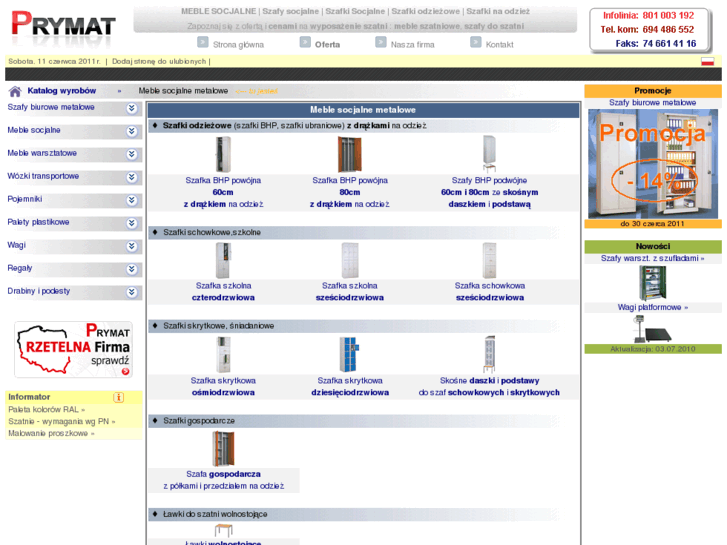Expand the Regały menu chevron
Viewport: 727px width, 545px height.
132,269
